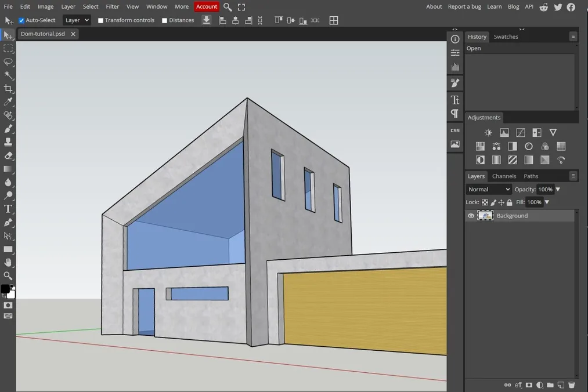Hide the Background layer
This screenshot has width=588, height=392.
pyautogui.click(x=471, y=215)
